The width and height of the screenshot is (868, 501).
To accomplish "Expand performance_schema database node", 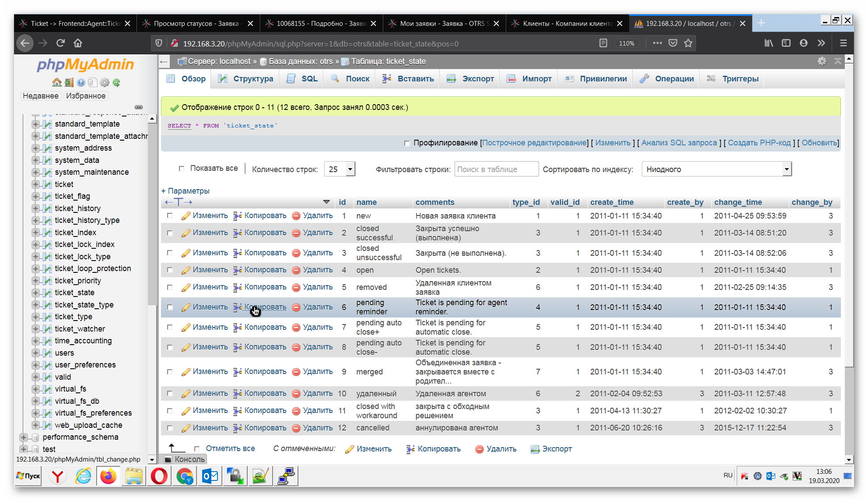I will pyautogui.click(x=24, y=437).
